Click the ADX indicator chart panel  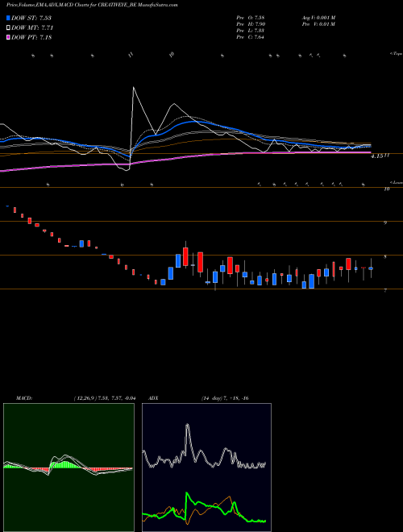(206, 468)
